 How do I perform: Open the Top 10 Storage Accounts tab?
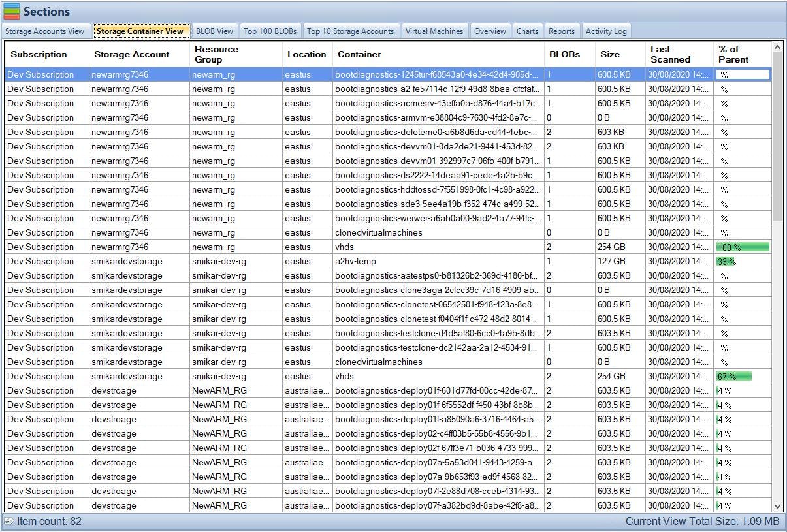click(x=351, y=31)
